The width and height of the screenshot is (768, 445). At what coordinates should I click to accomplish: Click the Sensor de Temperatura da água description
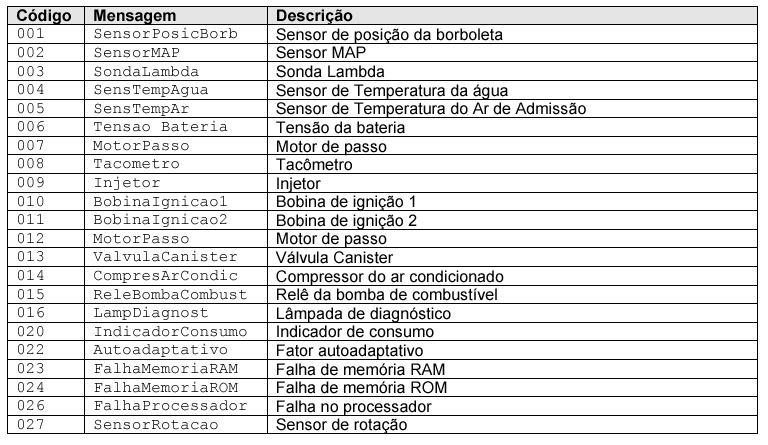392,90
